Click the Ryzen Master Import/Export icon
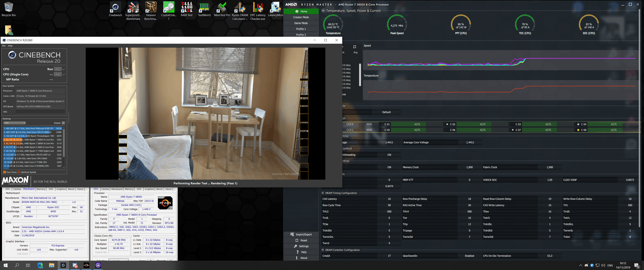Image resolution: width=644 pixels, height=270 pixels. click(292, 234)
